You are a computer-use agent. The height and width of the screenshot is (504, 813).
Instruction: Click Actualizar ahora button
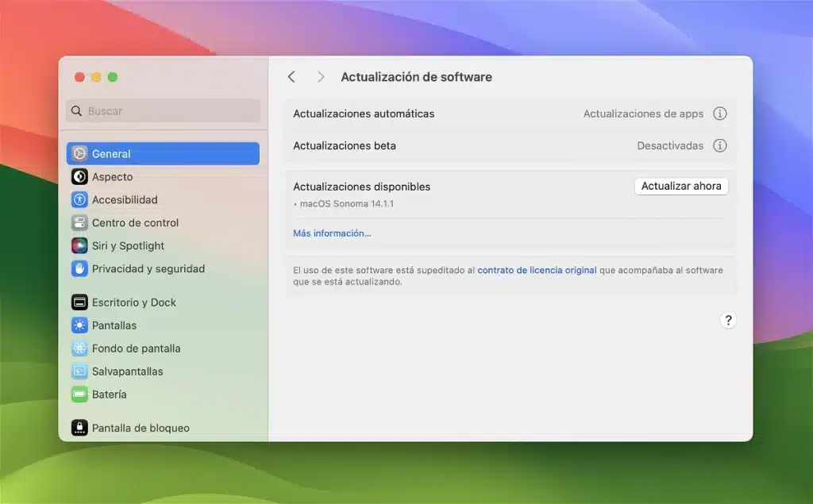point(681,187)
